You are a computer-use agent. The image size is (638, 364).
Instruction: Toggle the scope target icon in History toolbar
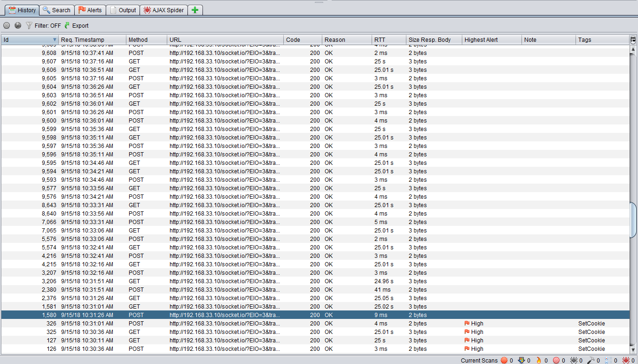point(7,25)
